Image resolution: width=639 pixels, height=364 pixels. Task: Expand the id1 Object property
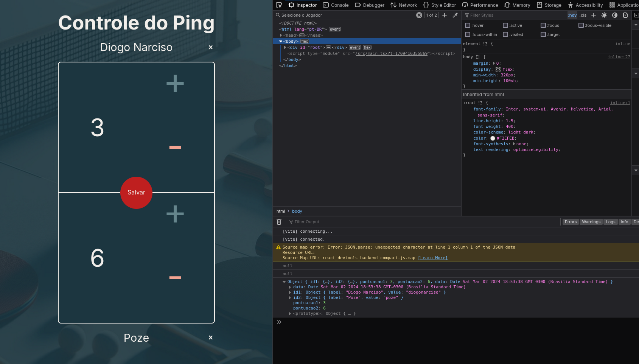(290, 292)
